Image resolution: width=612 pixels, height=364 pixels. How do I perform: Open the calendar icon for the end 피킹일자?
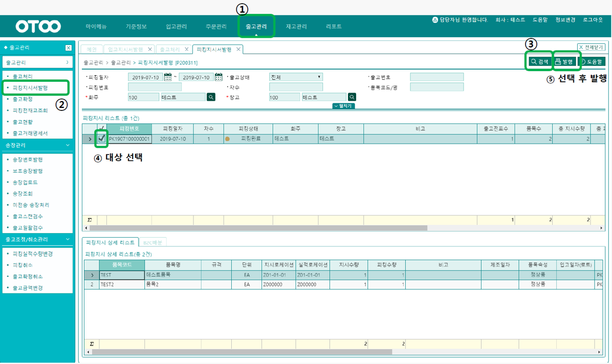coord(218,77)
